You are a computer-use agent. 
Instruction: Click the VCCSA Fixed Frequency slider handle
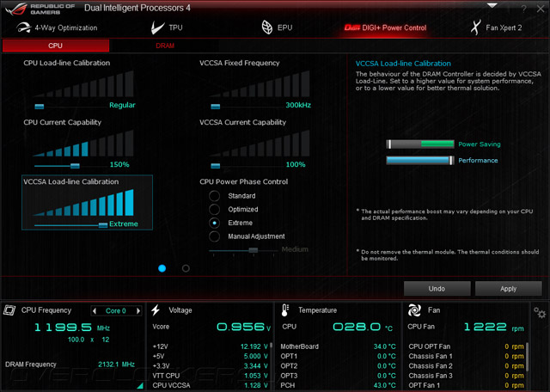(216, 107)
